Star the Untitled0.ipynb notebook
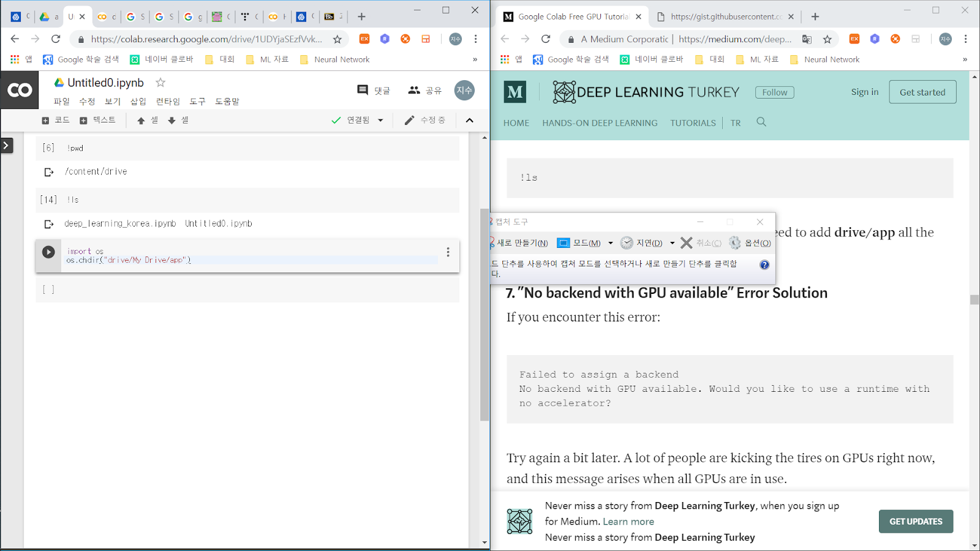This screenshot has height=551, width=980. (x=160, y=82)
